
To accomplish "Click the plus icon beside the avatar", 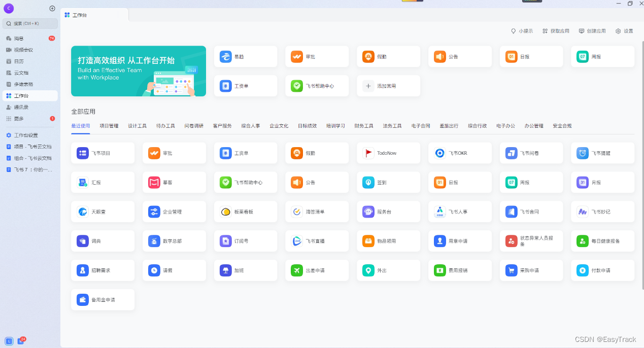I will point(52,8).
